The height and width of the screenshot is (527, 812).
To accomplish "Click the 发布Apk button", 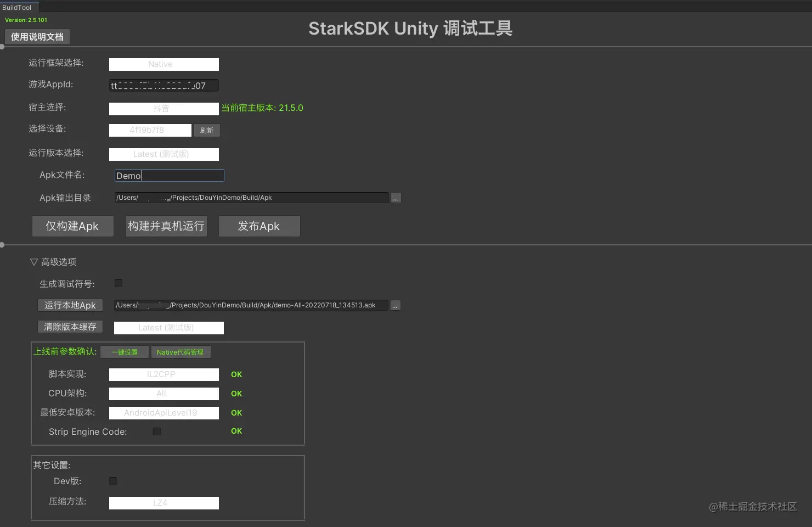I will 260,226.
